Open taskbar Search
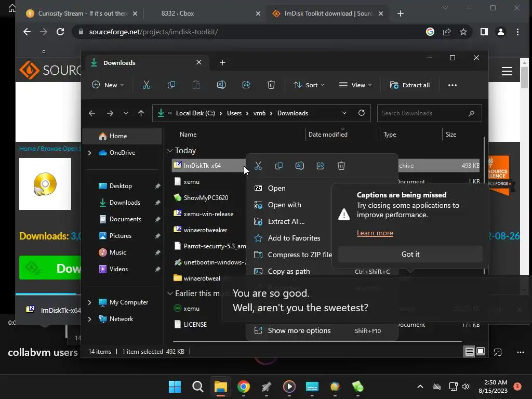Viewport: 532px width, 399px height. (198, 387)
